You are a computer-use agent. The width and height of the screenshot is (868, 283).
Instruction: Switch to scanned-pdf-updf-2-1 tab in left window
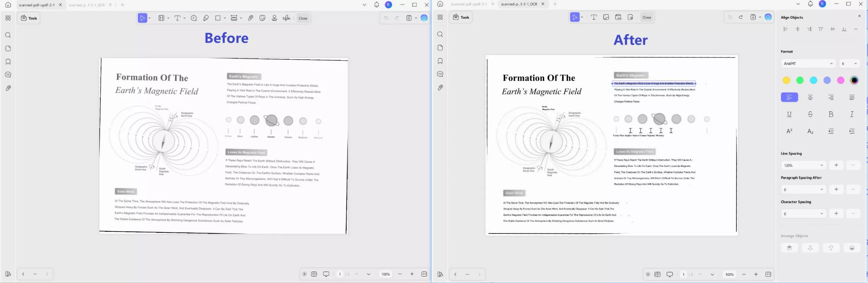point(37,5)
